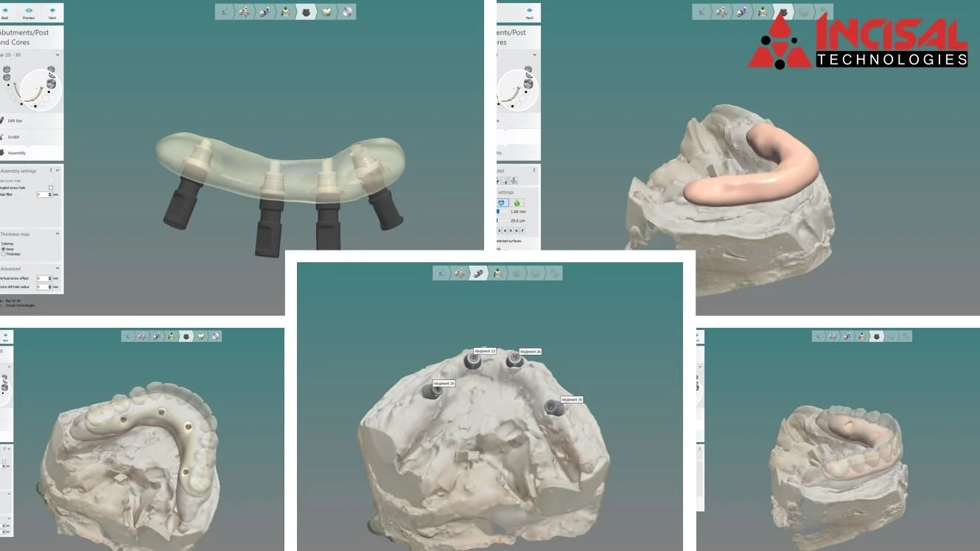
Task: Click Hole fillet spinner arrows
Action: [50, 194]
